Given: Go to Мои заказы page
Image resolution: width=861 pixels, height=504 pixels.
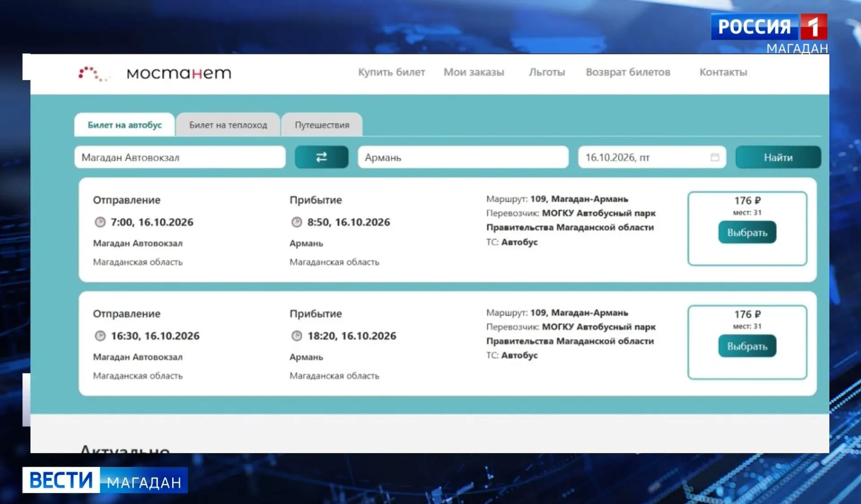Looking at the screenshot, I should (x=474, y=72).
